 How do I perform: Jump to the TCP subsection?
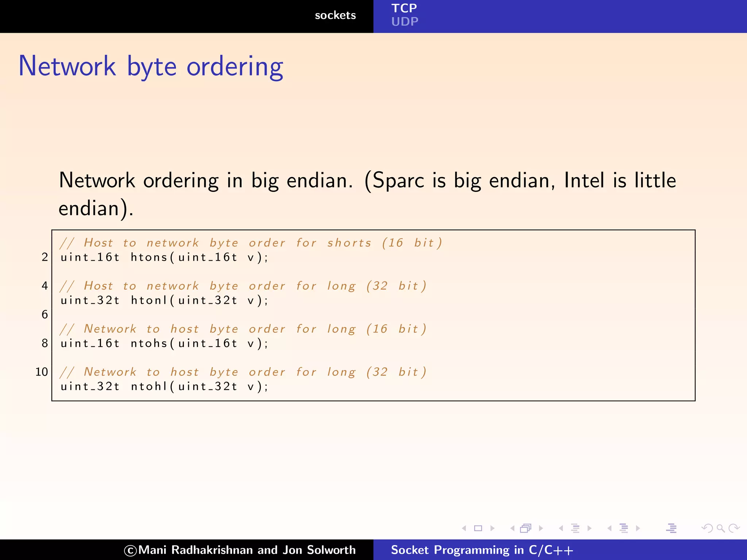tap(404, 8)
